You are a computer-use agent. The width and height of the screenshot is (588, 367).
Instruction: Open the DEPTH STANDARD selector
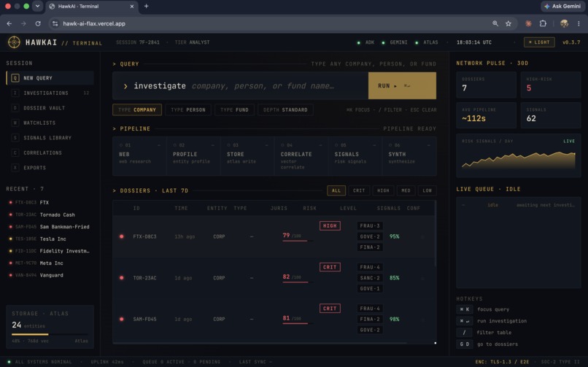coord(285,110)
